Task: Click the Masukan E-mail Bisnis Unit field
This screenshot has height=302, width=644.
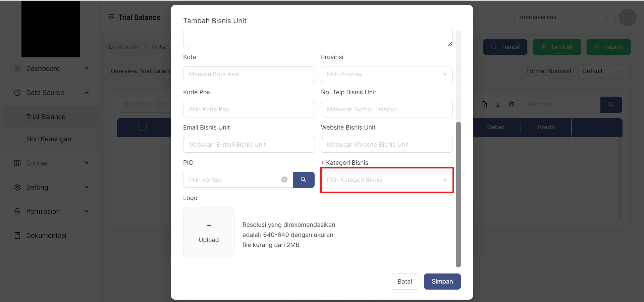Action: [x=249, y=145]
